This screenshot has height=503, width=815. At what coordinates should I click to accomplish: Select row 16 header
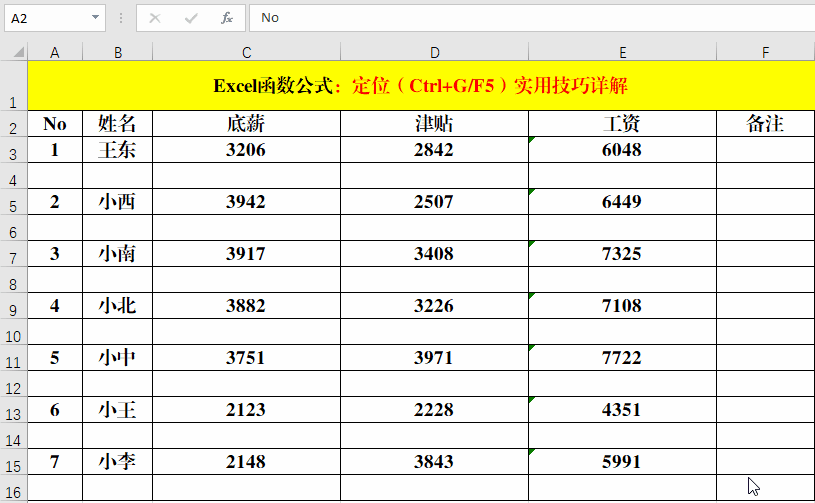(14, 487)
